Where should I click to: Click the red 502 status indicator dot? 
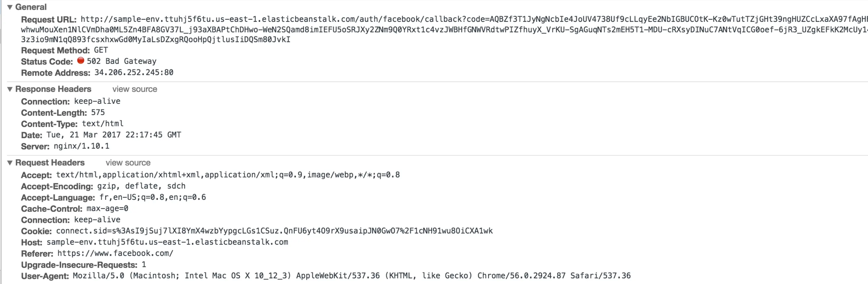pyautogui.click(x=81, y=60)
